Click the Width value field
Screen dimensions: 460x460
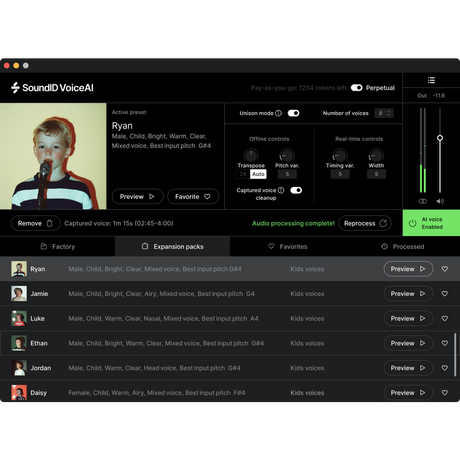[376, 174]
